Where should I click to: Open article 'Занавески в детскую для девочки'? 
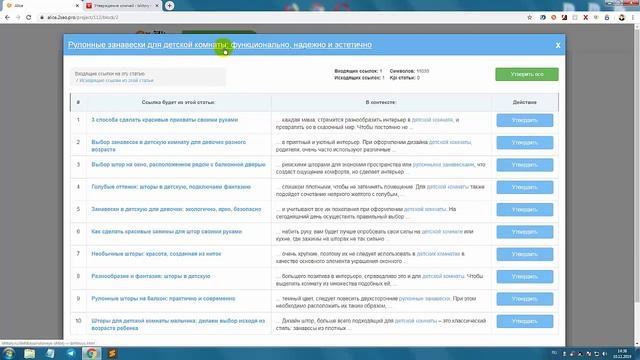(176, 209)
